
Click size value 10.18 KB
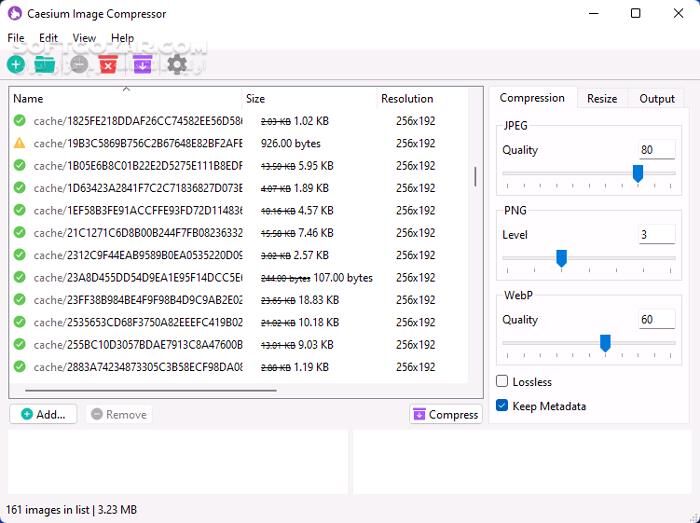tap(319, 322)
